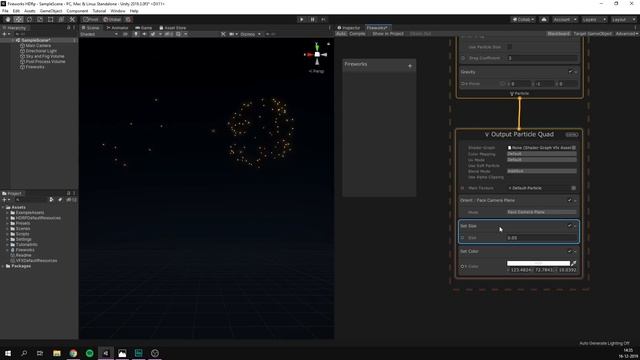Add a property with Fireworks blackboard plus
The image size is (640, 360).
tap(410, 66)
